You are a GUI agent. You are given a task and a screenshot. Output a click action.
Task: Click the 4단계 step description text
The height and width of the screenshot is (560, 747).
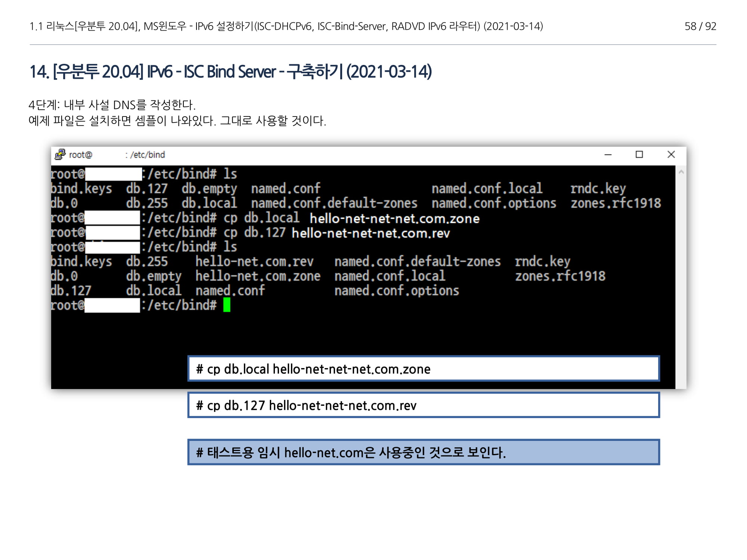pos(112,105)
